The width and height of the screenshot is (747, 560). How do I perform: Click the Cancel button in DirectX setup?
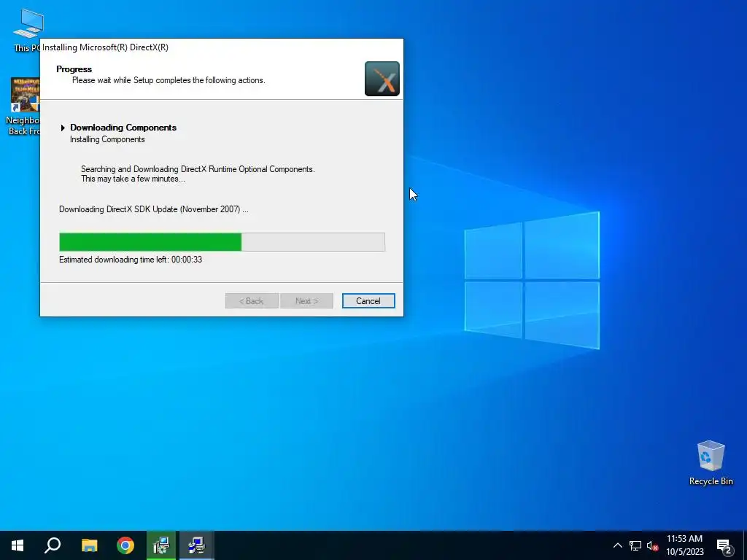click(368, 301)
